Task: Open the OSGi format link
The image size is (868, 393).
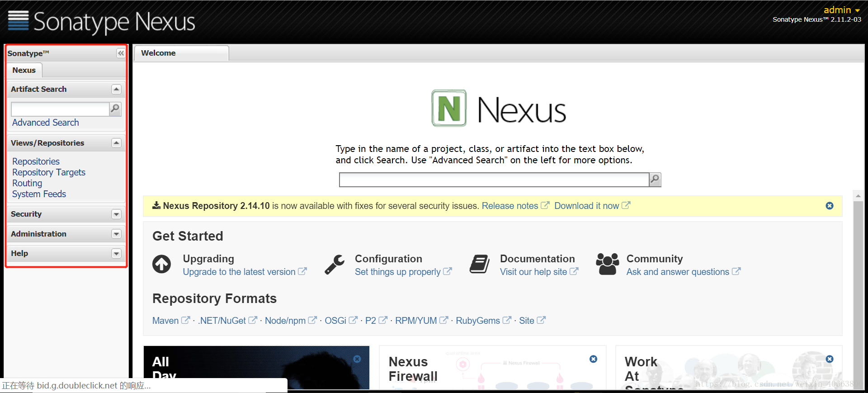Action: [x=341, y=321]
